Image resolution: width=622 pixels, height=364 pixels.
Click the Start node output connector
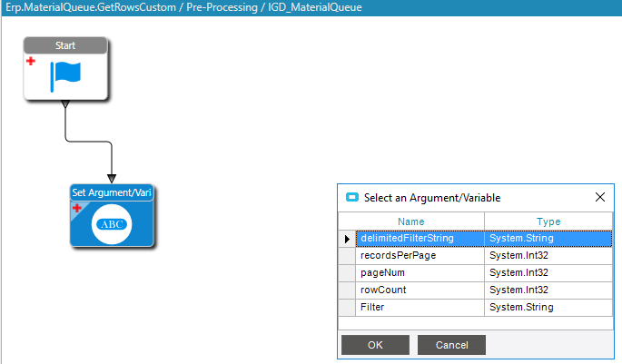pyautogui.click(x=65, y=104)
